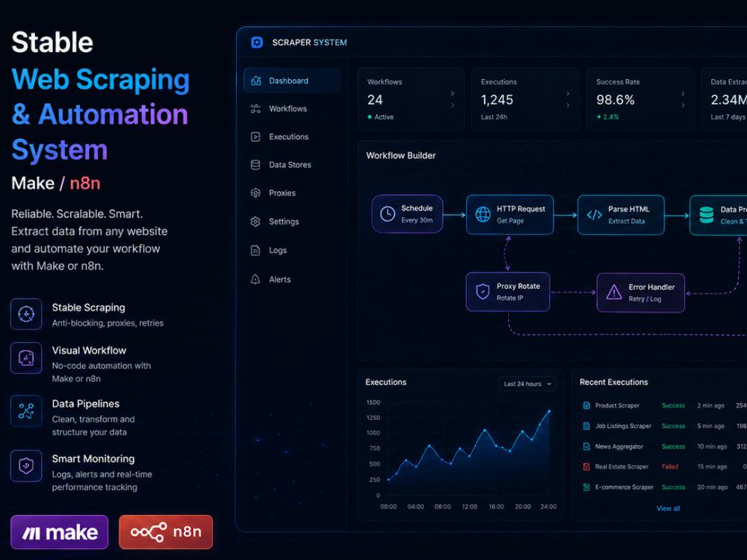Click the News Aggregator row name
This screenshot has width=747, height=560.
tap(619, 447)
